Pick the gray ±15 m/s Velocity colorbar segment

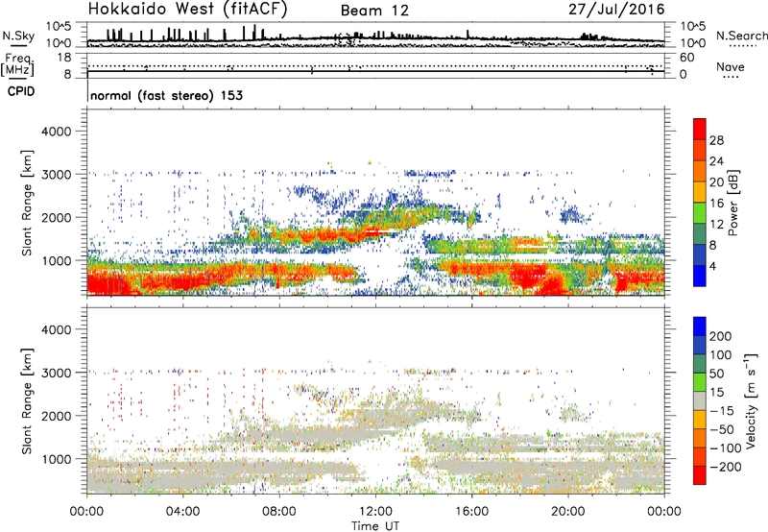click(700, 400)
